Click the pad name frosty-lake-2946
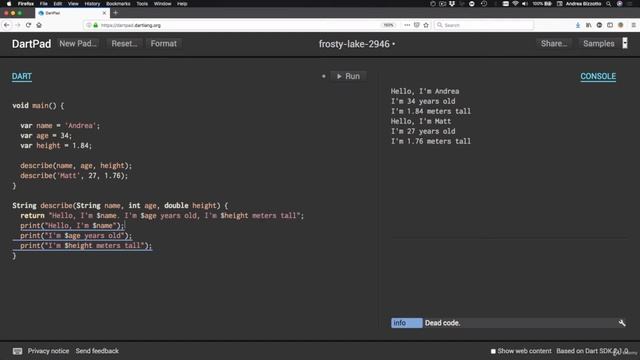The image size is (640, 360). pyautogui.click(x=354, y=44)
